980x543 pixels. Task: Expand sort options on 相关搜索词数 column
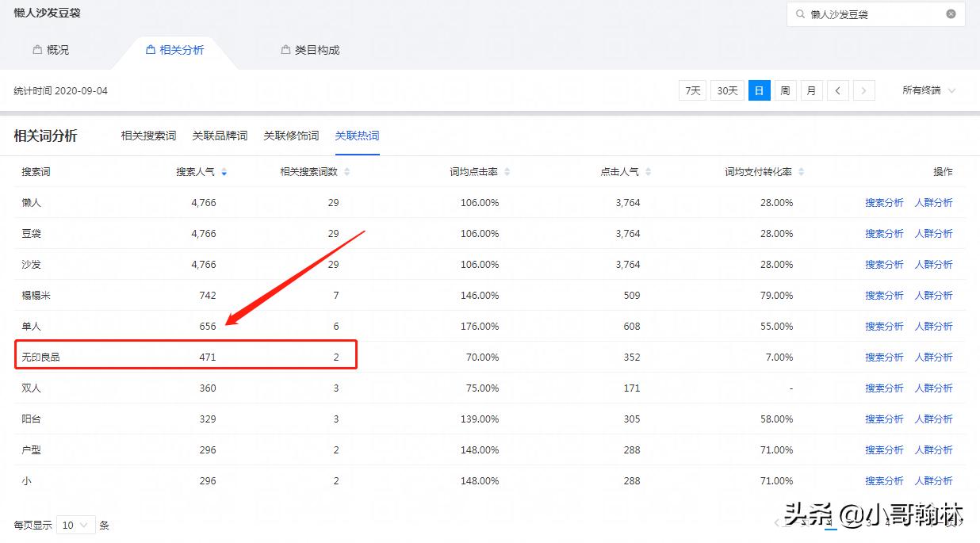pos(346,171)
